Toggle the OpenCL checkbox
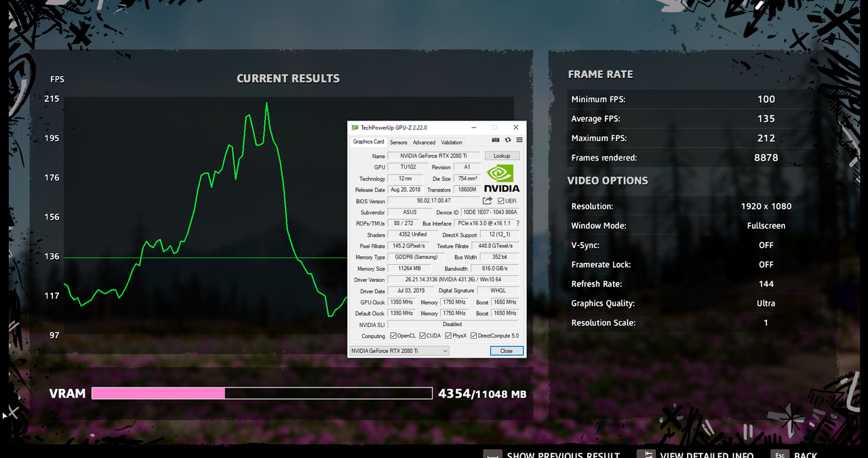 point(393,335)
